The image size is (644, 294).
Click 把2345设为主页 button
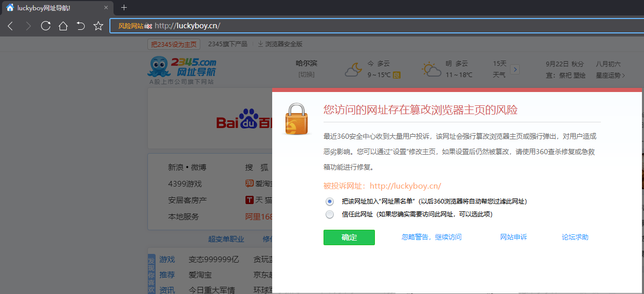[174, 44]
